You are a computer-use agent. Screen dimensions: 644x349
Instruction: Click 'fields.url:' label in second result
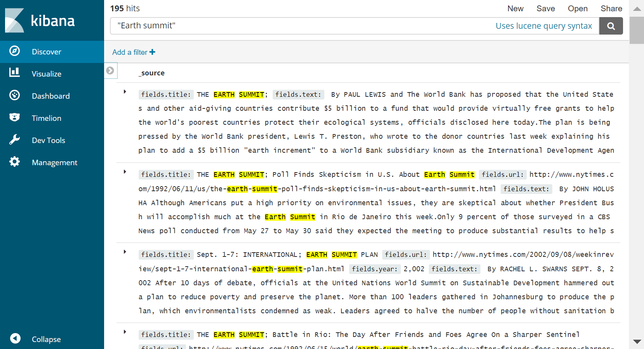click(x=503, y=174)
